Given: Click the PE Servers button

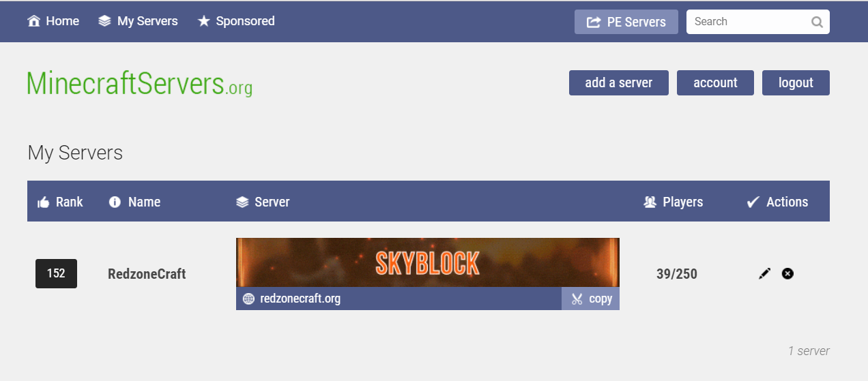Looking at the screenshot, I should [626, 22].
